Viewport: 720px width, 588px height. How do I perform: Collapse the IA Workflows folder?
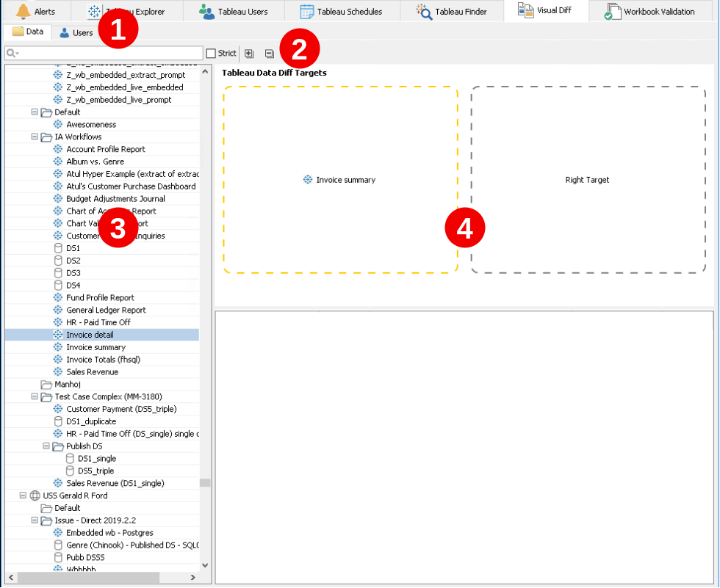click(35, 137)
